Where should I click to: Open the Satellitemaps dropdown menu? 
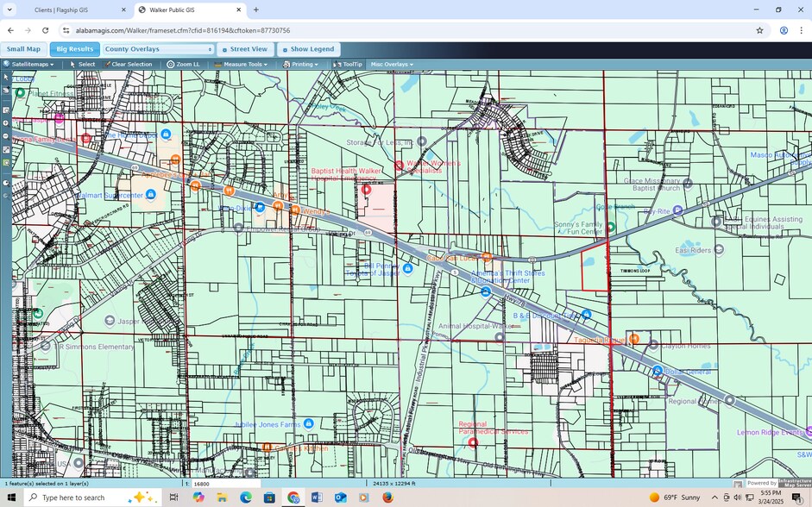point(28,65)
